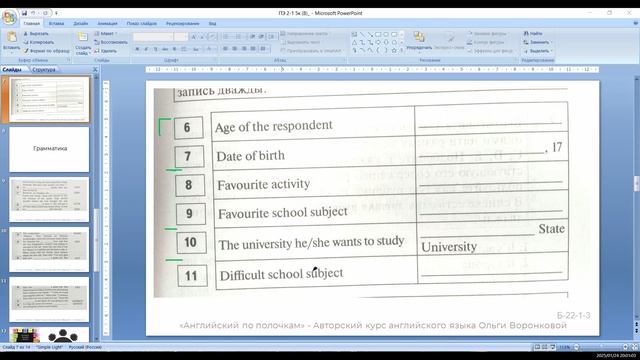This screenshot has width=640, height=360.
Task: Select the line shape in shapes gallery
Action: pos(362,35)
